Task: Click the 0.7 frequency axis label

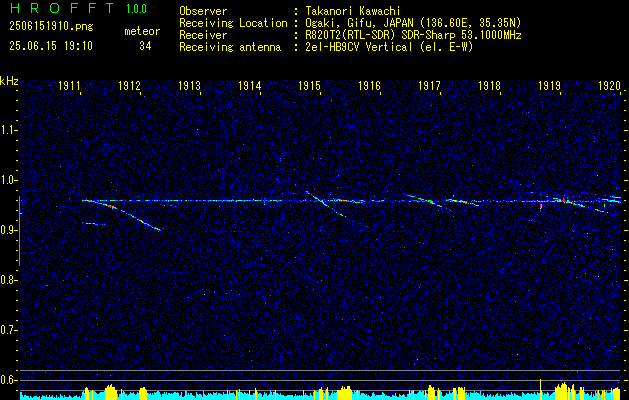Action: click(x=9, y=330)
